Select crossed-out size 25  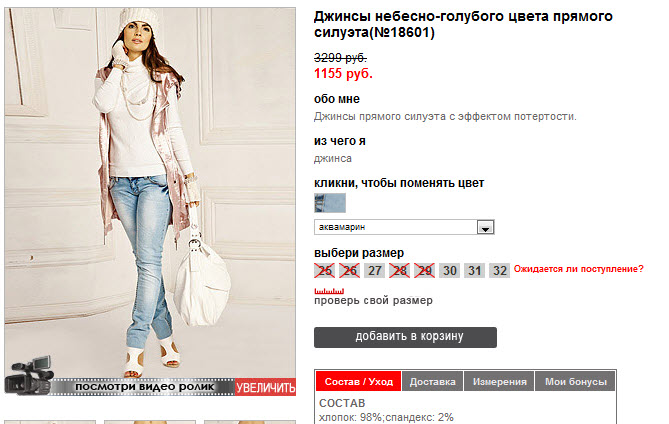(325, 271)
